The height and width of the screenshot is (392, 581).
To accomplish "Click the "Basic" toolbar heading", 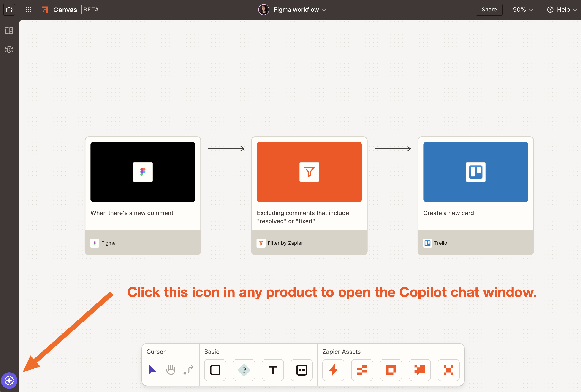I will [212, 352].
